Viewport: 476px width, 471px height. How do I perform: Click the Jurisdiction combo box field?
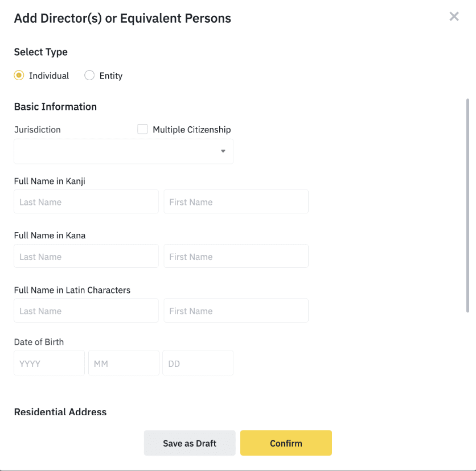coord(124,151)
